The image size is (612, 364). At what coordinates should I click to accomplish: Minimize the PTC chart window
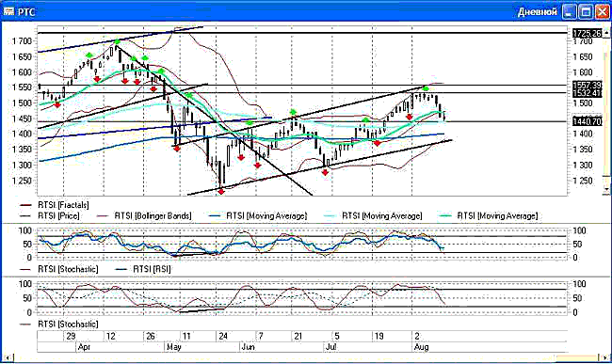(569, 11)
